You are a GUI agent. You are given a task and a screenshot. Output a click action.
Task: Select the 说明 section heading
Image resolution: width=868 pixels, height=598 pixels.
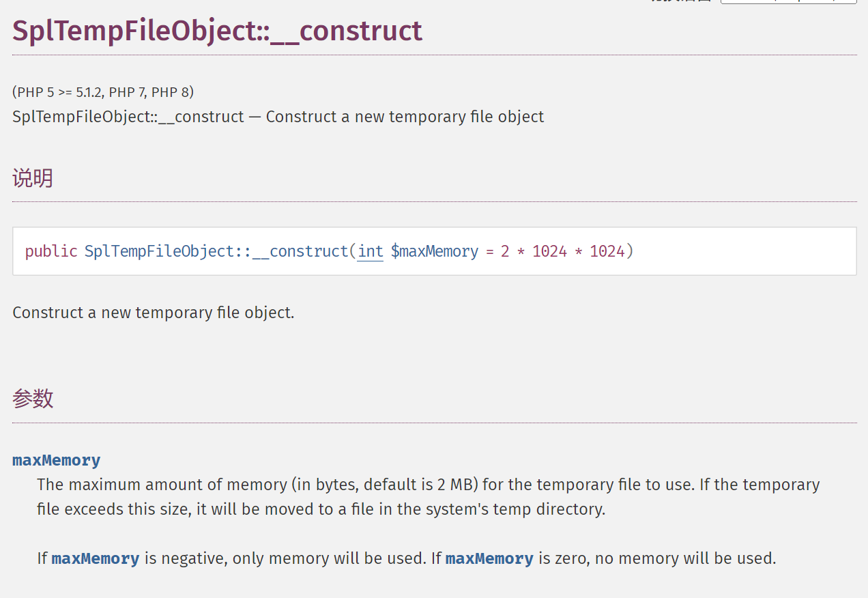click(33, 178)
